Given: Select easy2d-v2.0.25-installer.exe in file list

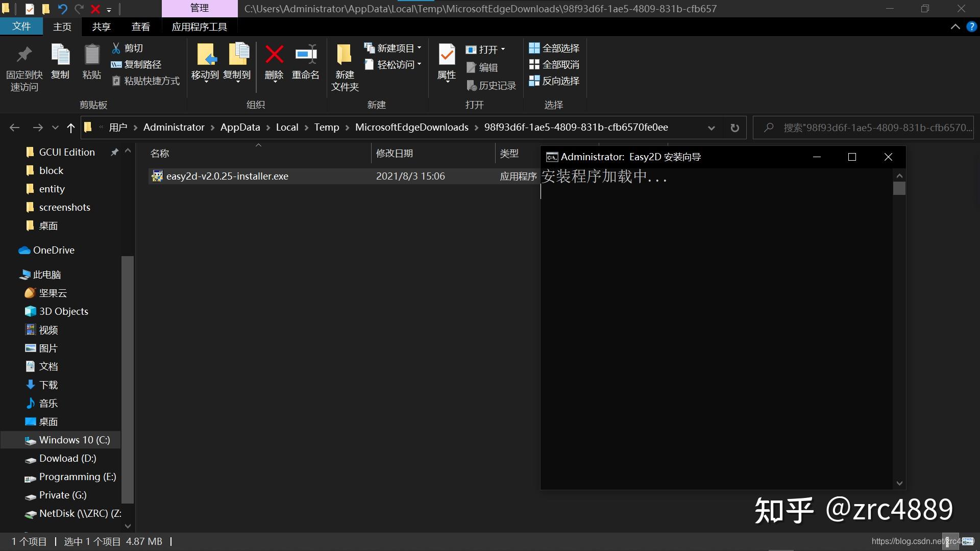Looking at the screenshot, I should [x=228, y=176].
